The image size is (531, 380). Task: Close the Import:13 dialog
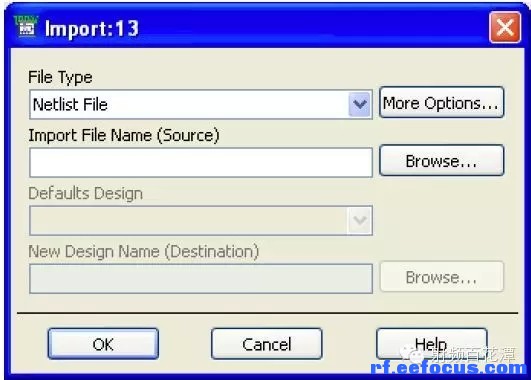(x=505, y=27)
